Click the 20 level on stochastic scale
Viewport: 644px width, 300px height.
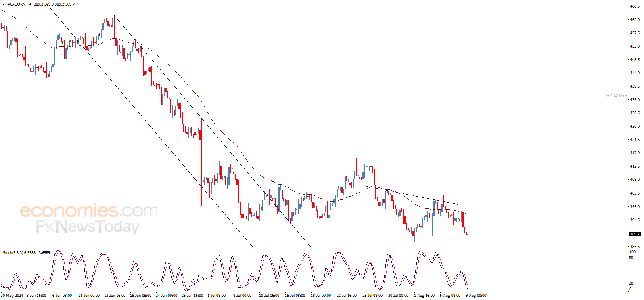(x=631, y=283)
